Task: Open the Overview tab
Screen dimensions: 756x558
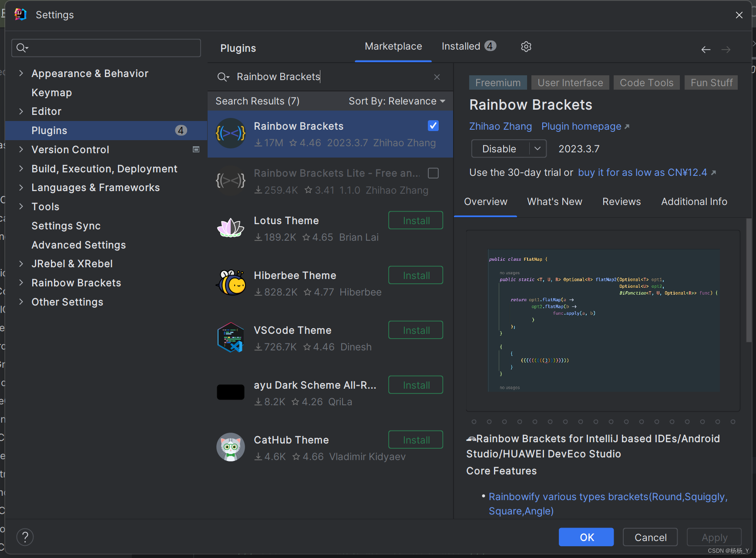Action: click(486, 202)
